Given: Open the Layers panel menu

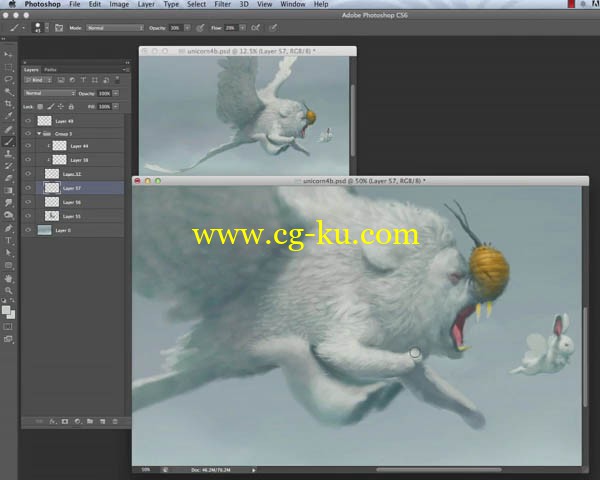Looking at the screenshot, I should click(126, 70).
